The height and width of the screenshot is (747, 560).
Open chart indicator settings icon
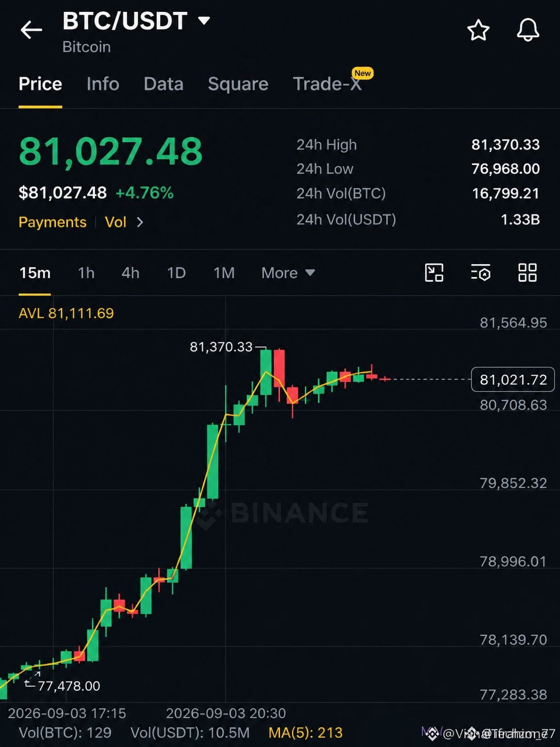coord(481,272)
